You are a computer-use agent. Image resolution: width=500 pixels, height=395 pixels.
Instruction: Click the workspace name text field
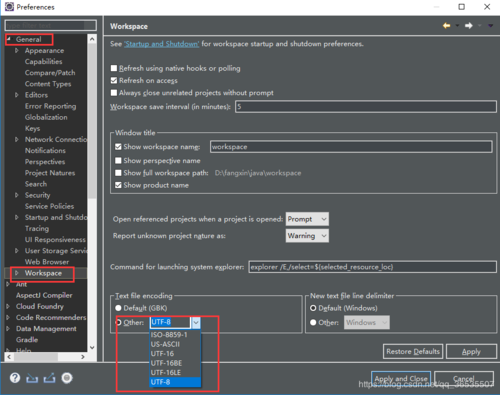(351, 147)
